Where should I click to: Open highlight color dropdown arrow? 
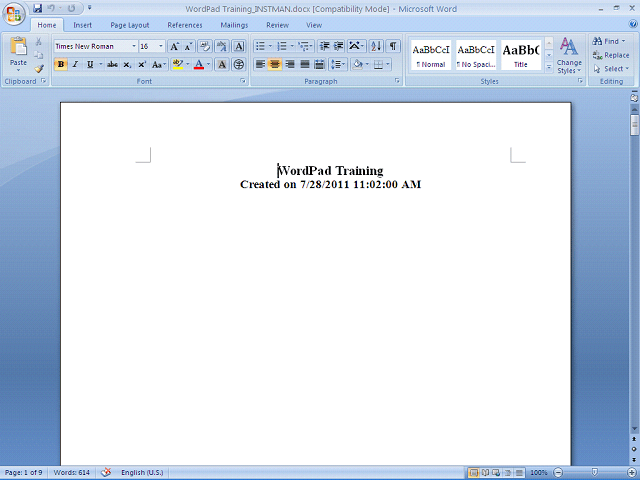[x=188, y=64]
